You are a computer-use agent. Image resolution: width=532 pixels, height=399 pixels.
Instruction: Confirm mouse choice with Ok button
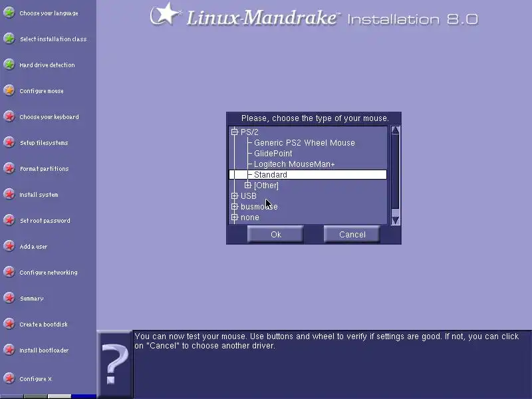click(x=275, y=235)
